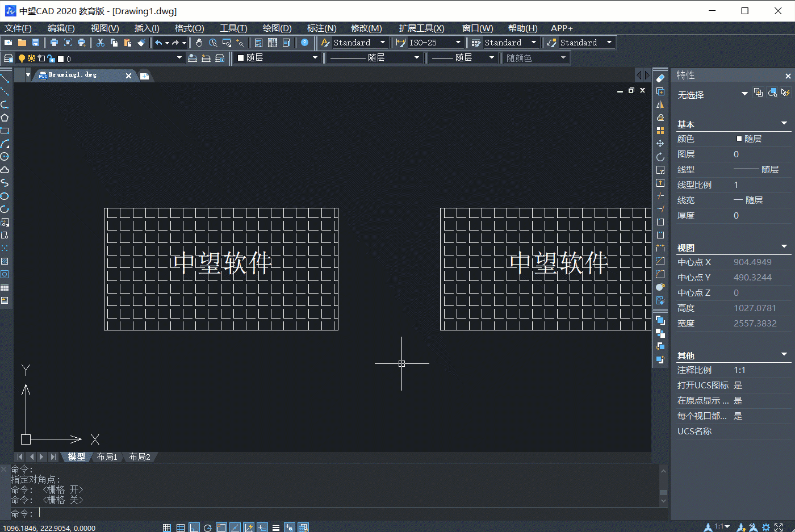Click the Erase tool icon
The height and width of the screenshot is (532, 795).
(660, 78)
